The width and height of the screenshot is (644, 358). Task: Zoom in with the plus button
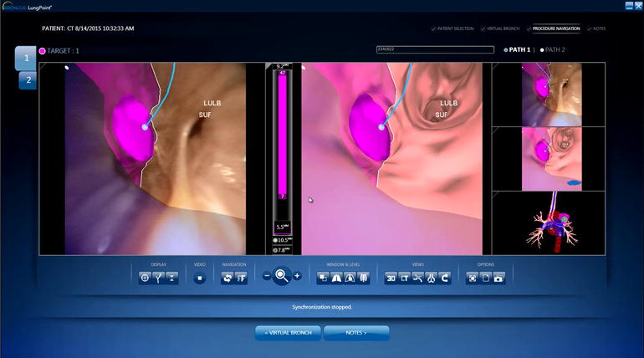[x=297, y=276]
